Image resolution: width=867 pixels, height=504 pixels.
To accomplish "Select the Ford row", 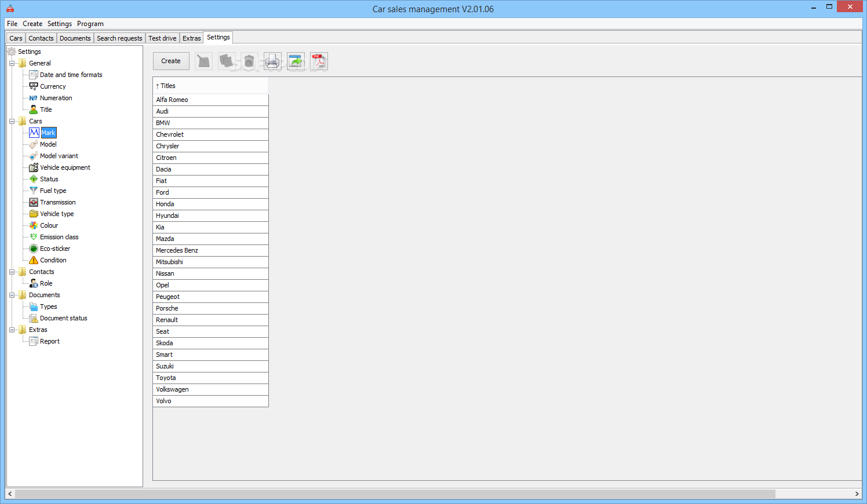I will (210, 192).
